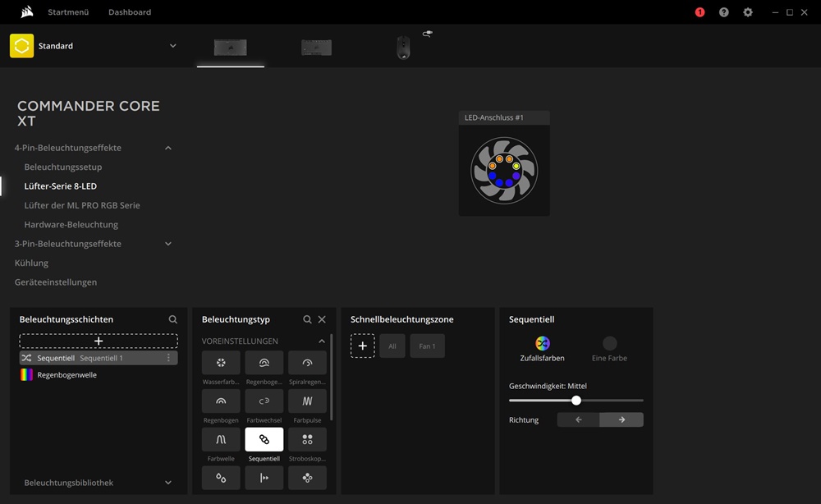Click the Beleuchtungstyp list scrollbar
The image size is (821, 504).
pos(332,377)
